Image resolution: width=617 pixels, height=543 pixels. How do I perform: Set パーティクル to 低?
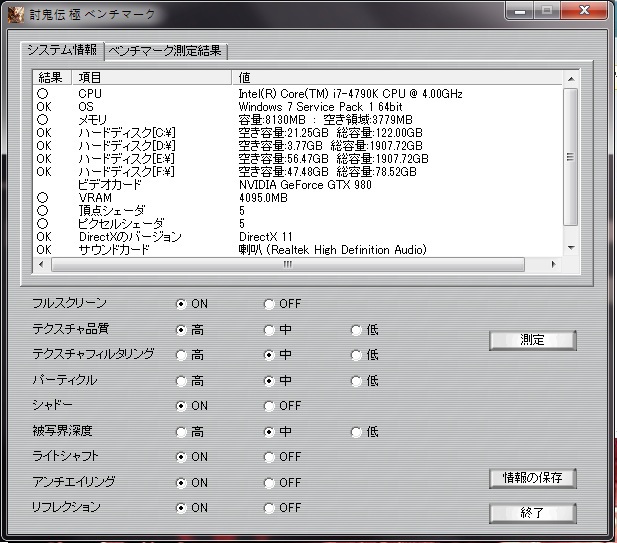click(x=357, y=381)
